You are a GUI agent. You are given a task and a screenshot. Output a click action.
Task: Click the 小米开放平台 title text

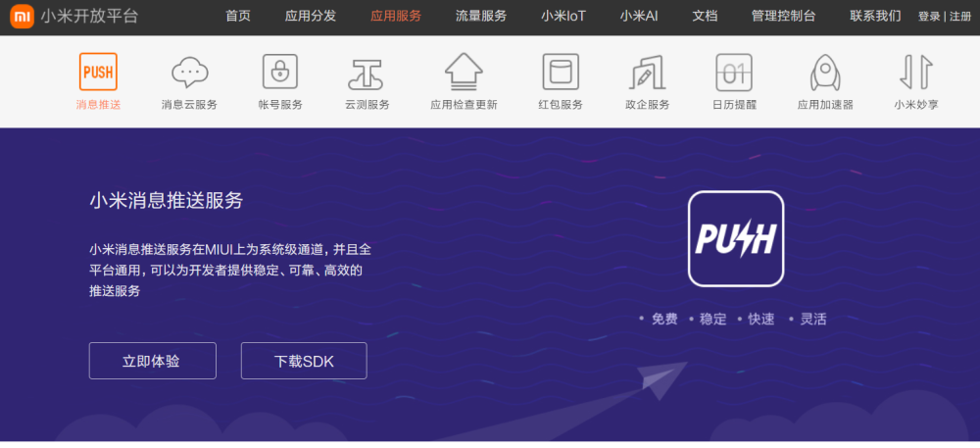click(89, 17)
